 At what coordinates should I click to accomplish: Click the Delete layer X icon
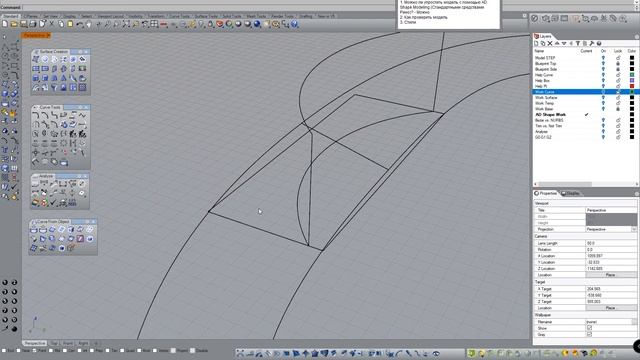550,43
